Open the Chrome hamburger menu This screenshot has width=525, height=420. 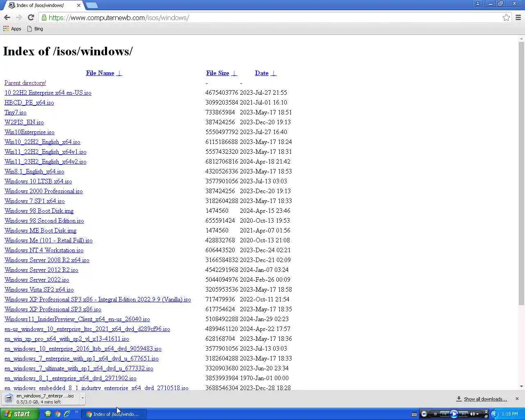(518, 18)
